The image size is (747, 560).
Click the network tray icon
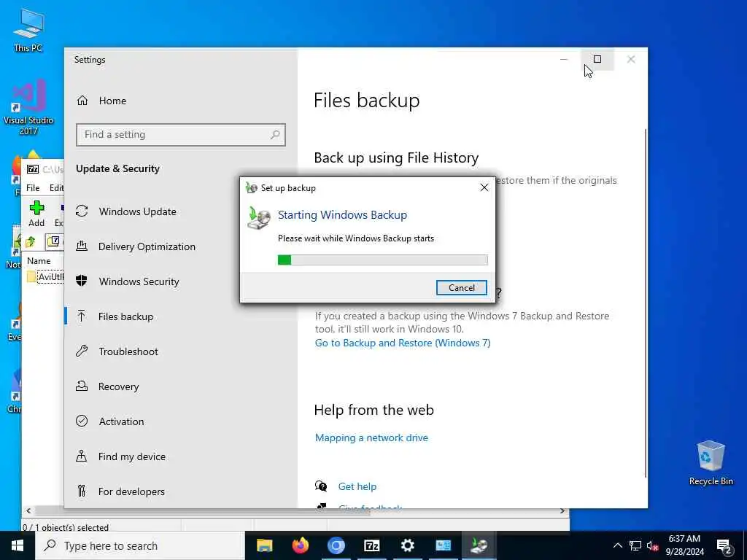tap(635, 545)
